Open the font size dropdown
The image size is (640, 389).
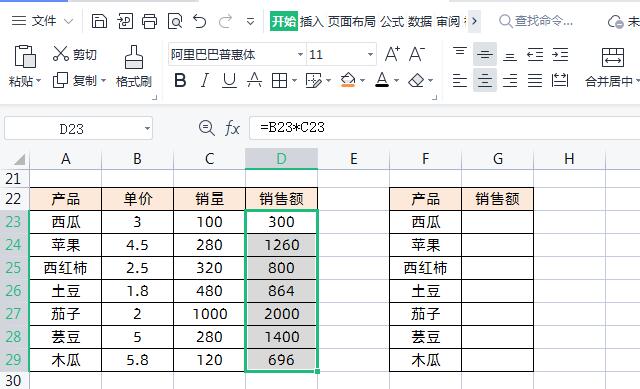pyautogui.click(x=370, y=54)
